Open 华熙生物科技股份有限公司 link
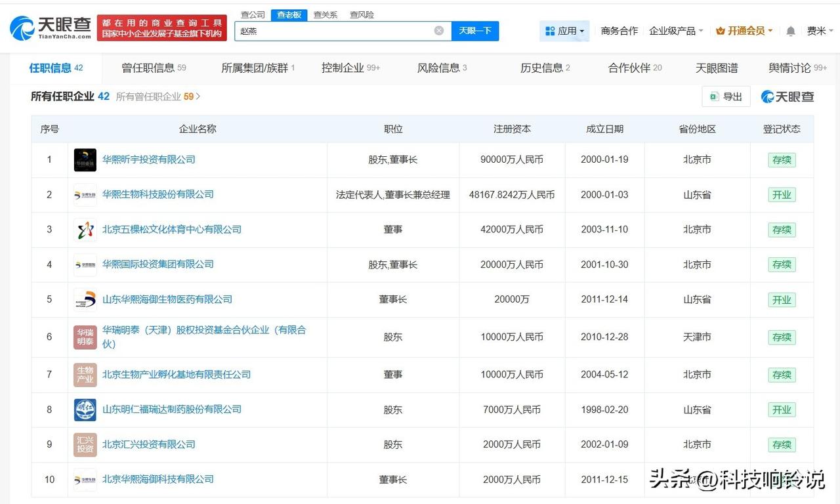The width and height of the screenshot is (840, 504). tap(158, 194)
